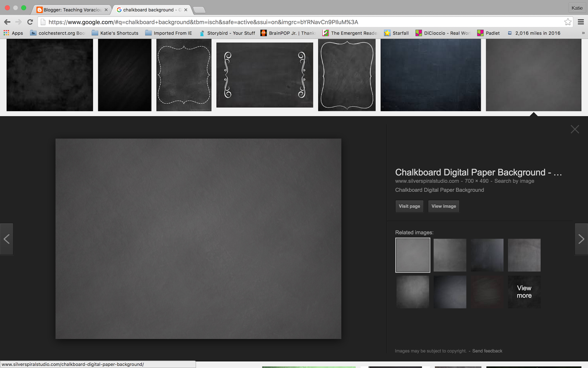The image size is (588, 368).
Task: Select the first related image thumbnail
Action: coord(412,255)
